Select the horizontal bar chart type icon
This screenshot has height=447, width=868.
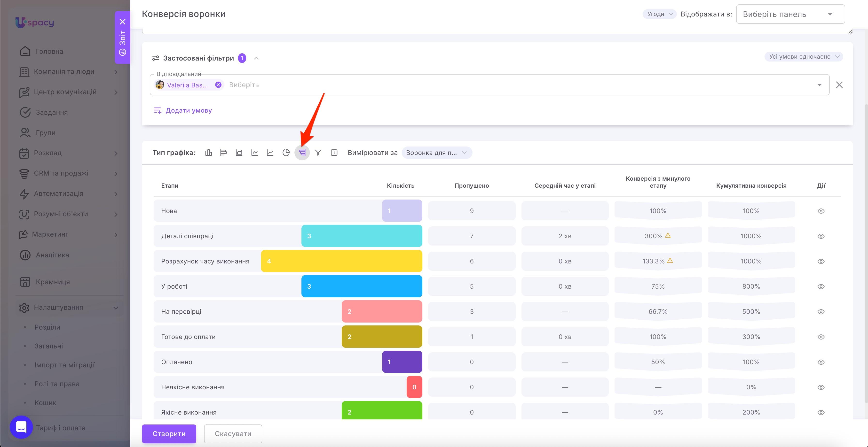(x=223, y=153)
